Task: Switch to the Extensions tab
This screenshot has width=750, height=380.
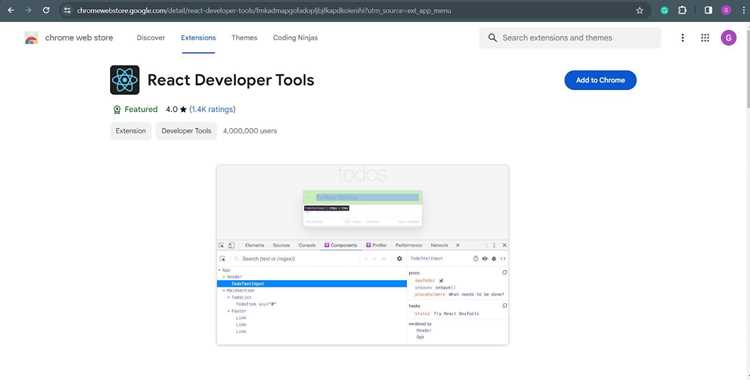Action: coord(198,38)
